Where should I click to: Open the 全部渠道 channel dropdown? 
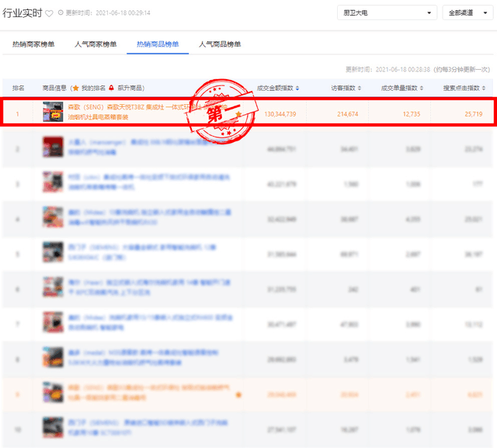467,12
